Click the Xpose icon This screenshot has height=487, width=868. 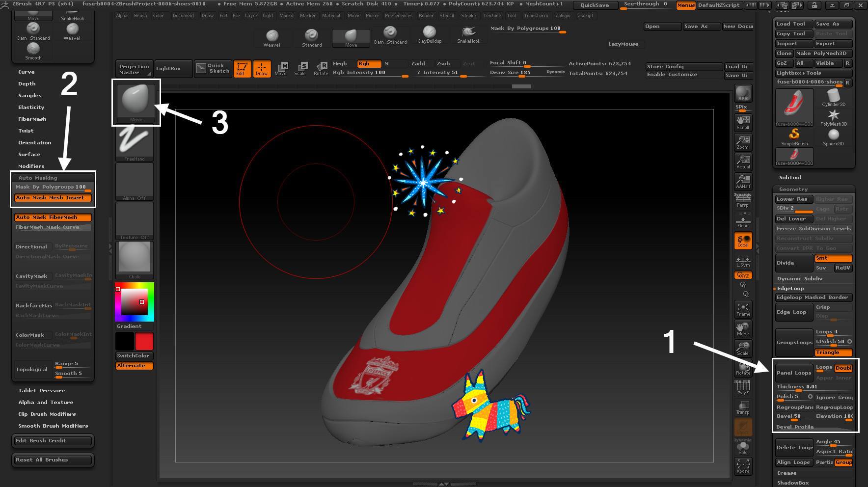click(x=743, y=466)
